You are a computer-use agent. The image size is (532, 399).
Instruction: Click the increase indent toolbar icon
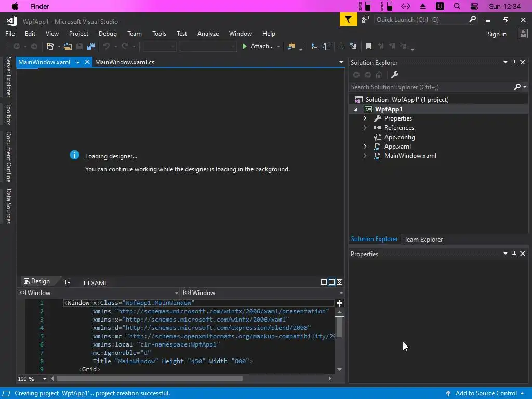[353, 46]
